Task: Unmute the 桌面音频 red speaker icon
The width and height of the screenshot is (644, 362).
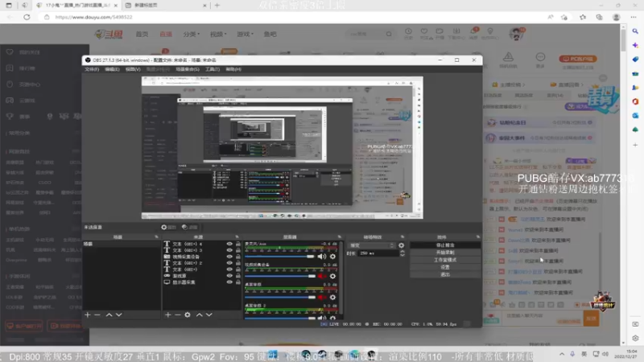Action: [x=321, y=297]
